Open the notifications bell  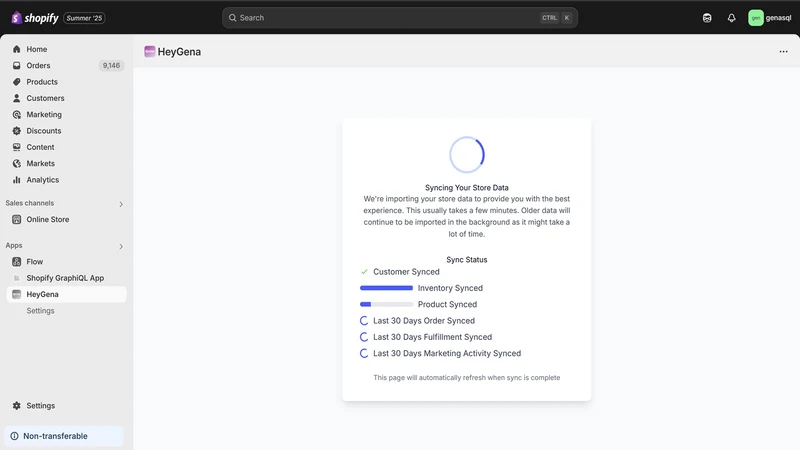[731, 18]
